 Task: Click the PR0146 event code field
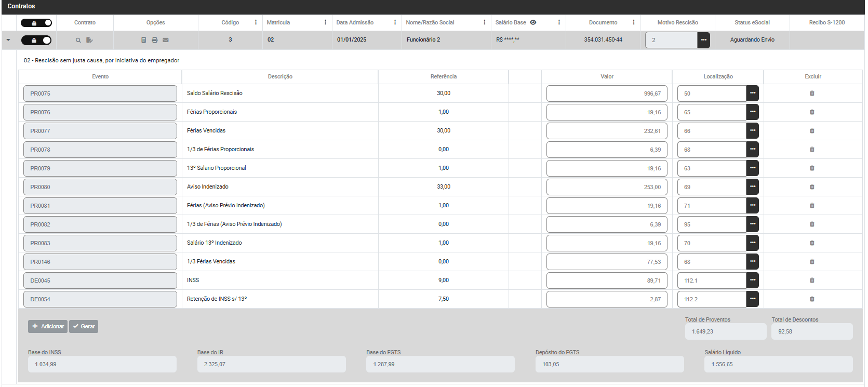click(x=100, y=262)
